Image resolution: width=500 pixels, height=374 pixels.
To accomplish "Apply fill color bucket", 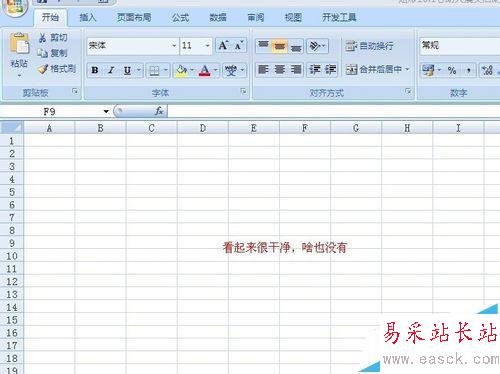I will coord(181,71).
